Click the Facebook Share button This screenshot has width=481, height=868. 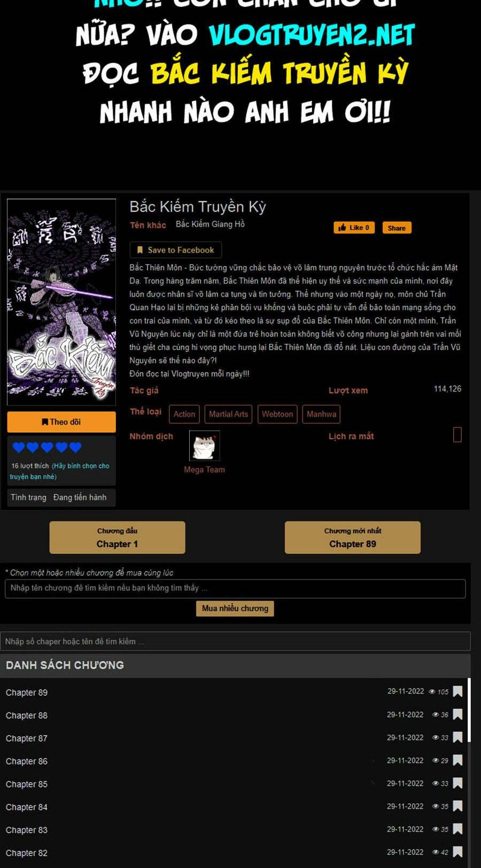pos(397,228)
